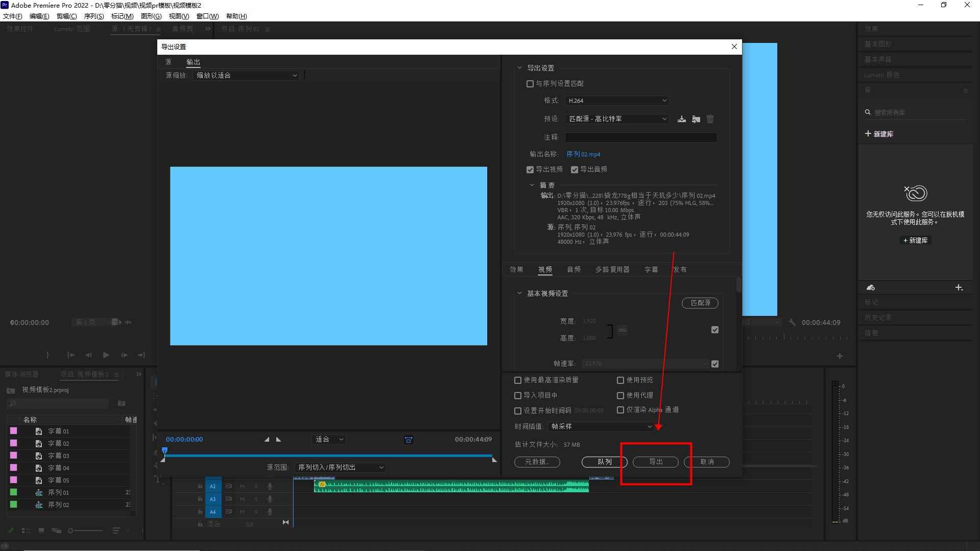This screenshot has width=980, height=551.
Task: Open the H.264 format dropdown
Action: [617, 101]
